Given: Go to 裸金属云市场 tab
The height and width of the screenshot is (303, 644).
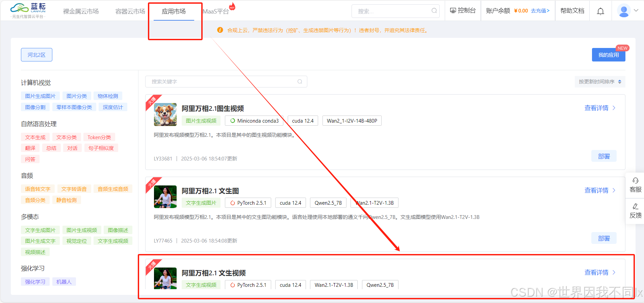Looking at the screenshot, I should click(x=81, y=11).
